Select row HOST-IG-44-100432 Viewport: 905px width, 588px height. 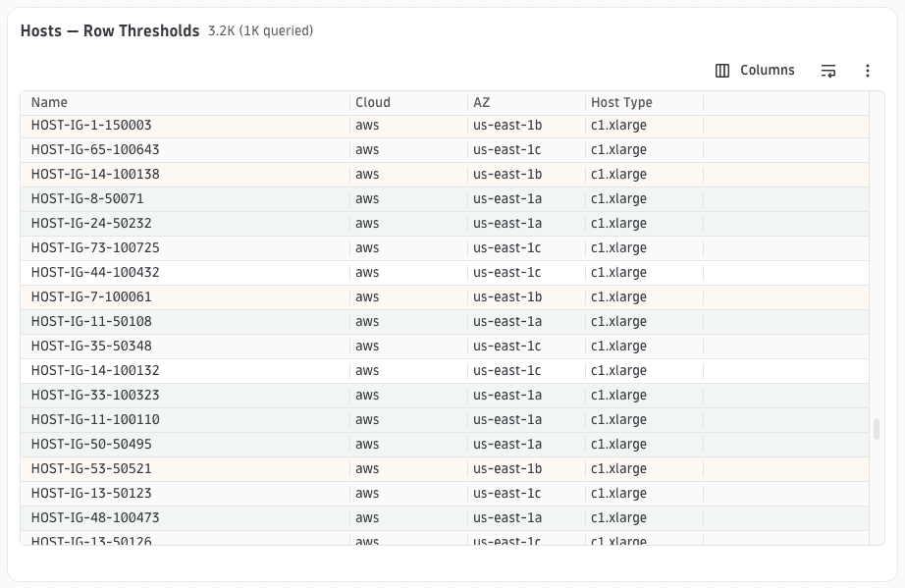pyautogui.click(x=445, y=272)
